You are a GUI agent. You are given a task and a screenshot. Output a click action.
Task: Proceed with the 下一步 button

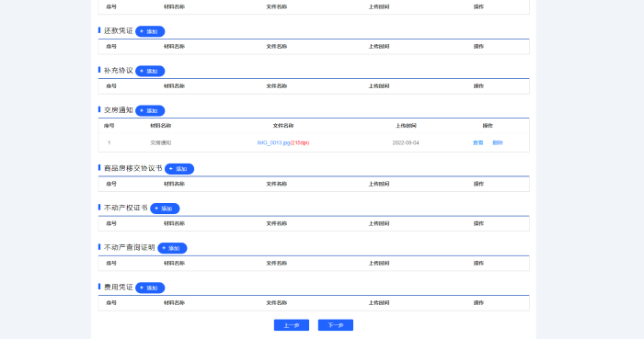[x=336, y=325]
